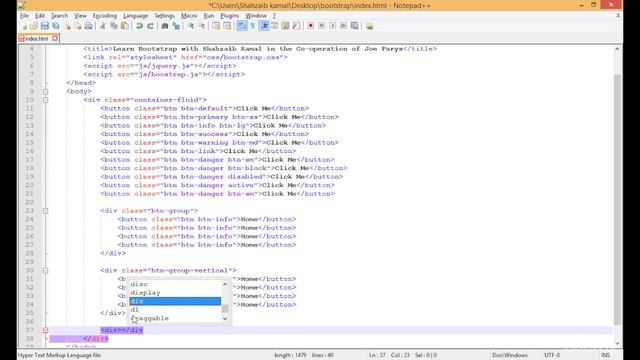The width and height of the screenshot is (640, 360).
Task: Click the Playback macro toolbar icon
Action: coord(333,26)
